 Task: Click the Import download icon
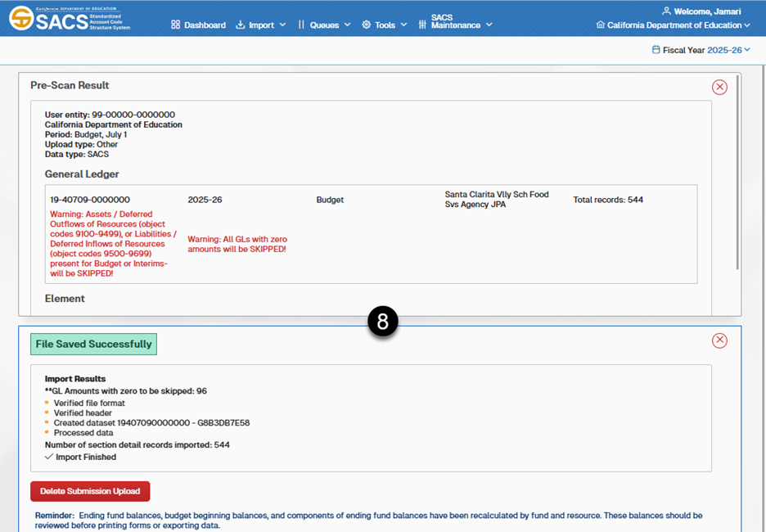coord(241,25)
